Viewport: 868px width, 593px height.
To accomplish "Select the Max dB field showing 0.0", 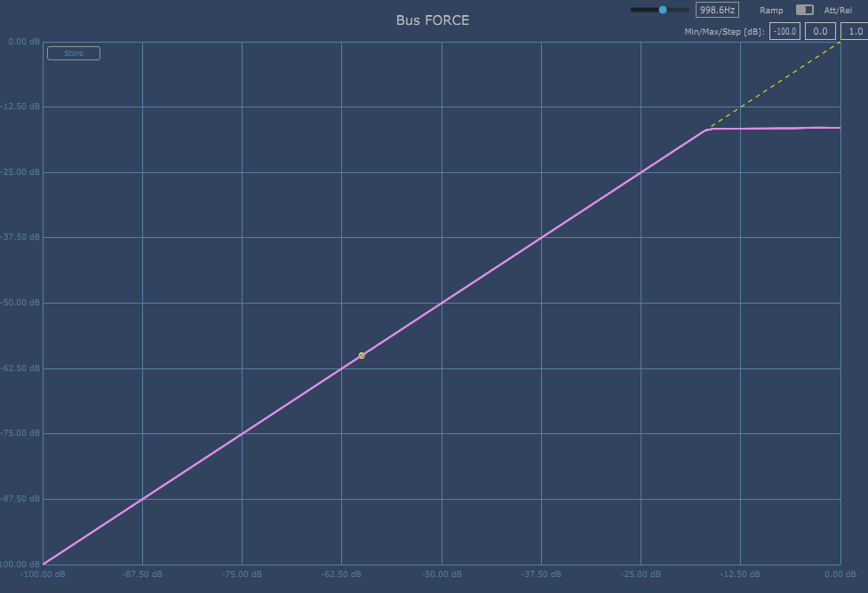I will pyautogui.click(x=819, y=31).
